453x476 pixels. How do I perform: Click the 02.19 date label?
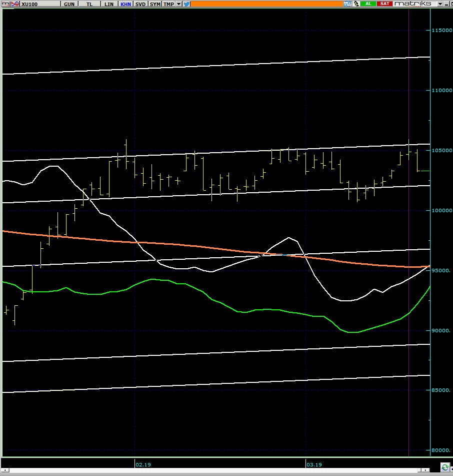(x=143, y=464)
